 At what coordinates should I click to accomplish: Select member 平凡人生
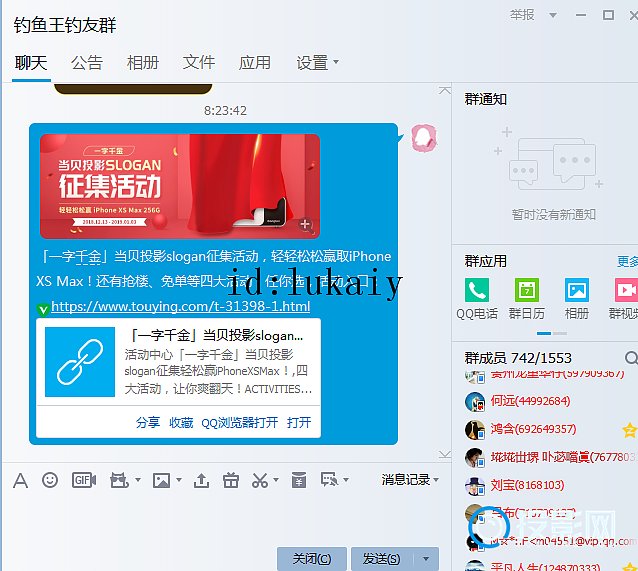[x=545, y=567]
